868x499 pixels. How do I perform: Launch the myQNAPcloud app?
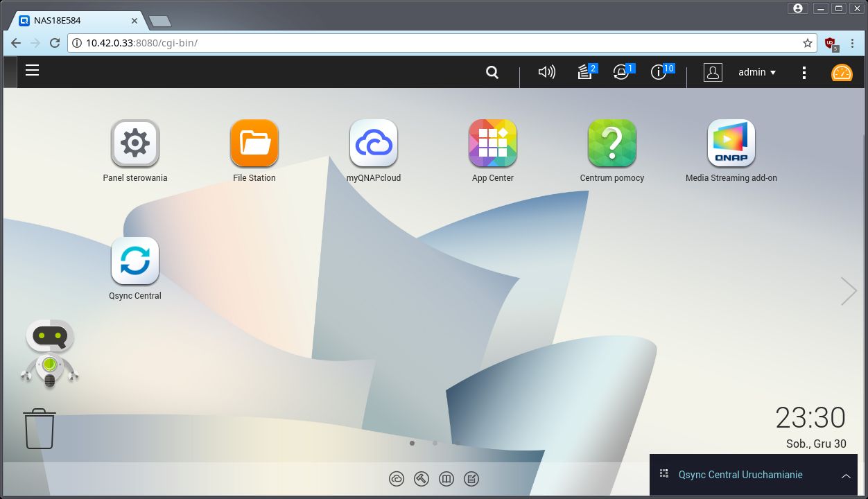[374, 143]
